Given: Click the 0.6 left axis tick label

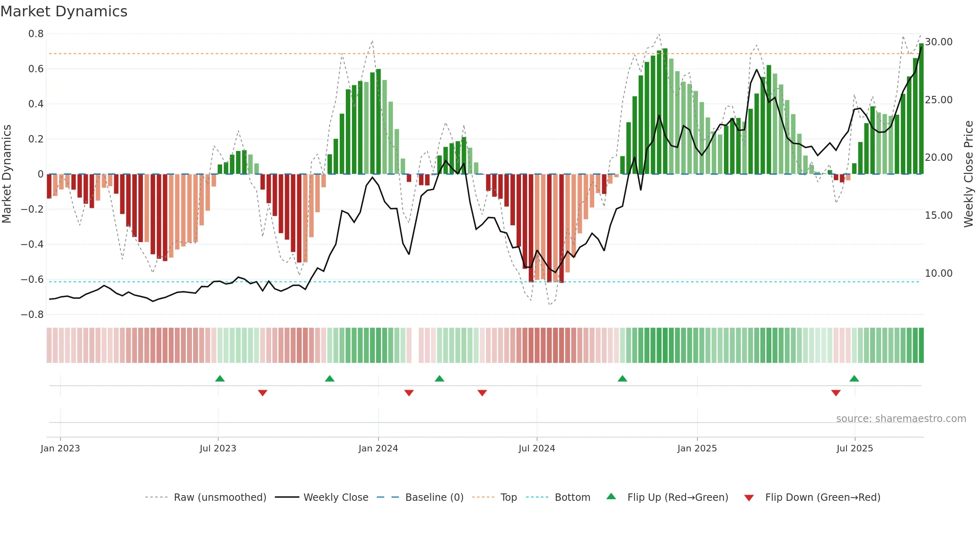Looking at the screenshot, I should click(x=36, y=69).
